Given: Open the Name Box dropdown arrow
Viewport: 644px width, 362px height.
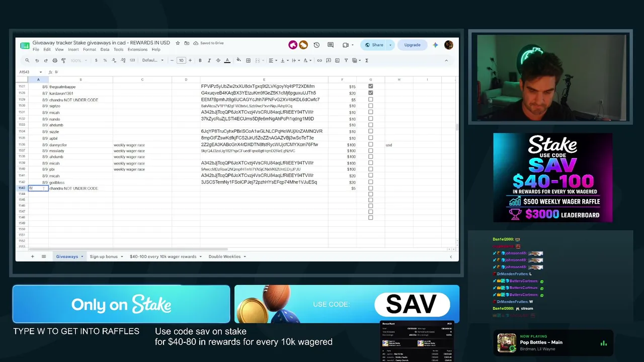Looking at the screenshot, I should coord(40,72).
